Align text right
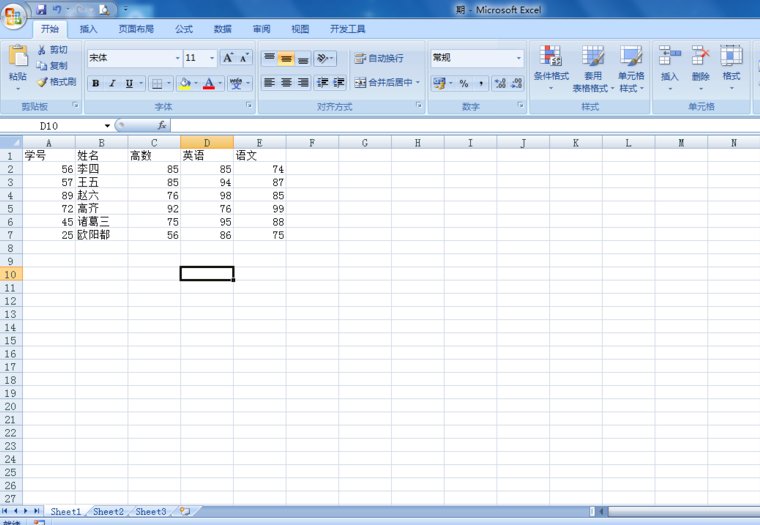Viewport: 760px width, 525px height. (x=302, y=82)
